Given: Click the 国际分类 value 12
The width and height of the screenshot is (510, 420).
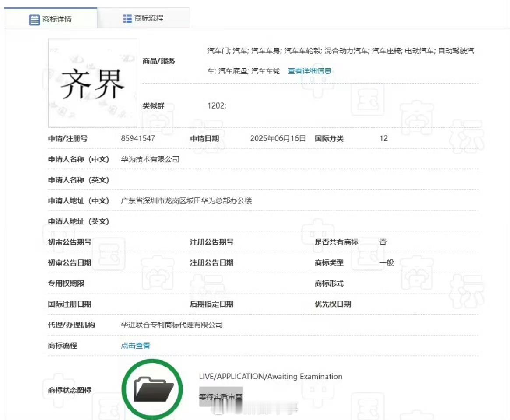Looking at the screenshot, I should (x=383, y=138).
